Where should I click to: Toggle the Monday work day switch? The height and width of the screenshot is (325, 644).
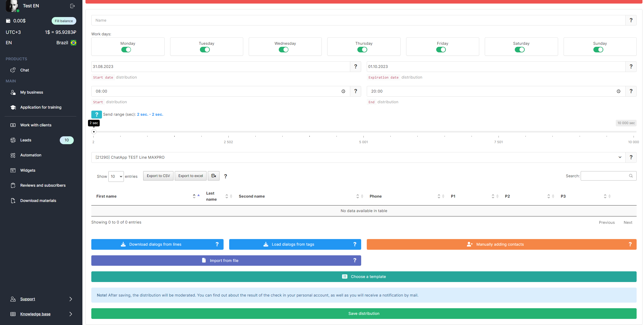(126, 50)
